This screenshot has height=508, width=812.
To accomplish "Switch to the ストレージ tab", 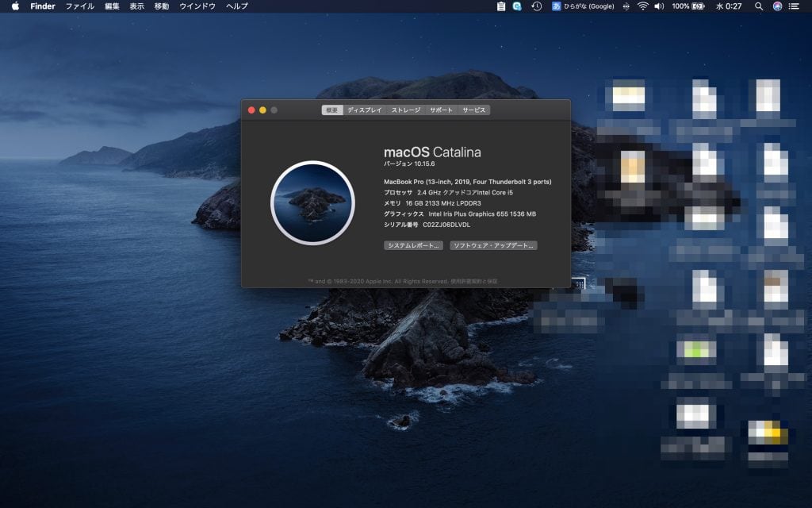I will point(406,110).
